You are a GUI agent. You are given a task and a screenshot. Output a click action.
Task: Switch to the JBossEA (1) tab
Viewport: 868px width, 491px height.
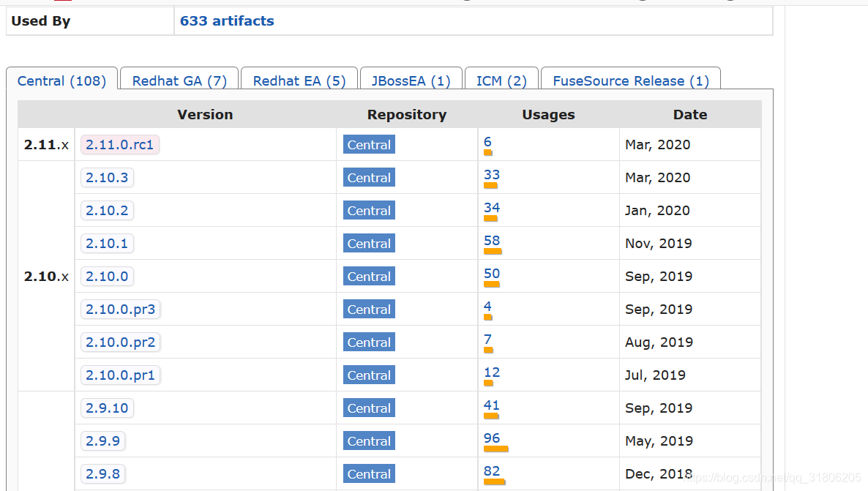pos(411,80)
